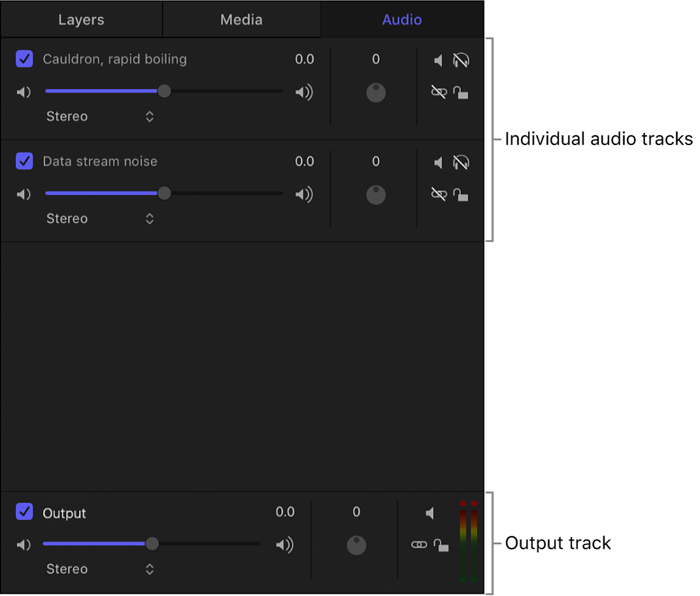This screenshot has height=596, width=700.
Task: Switch to the Media tab
Action: (x=241, y=19)
